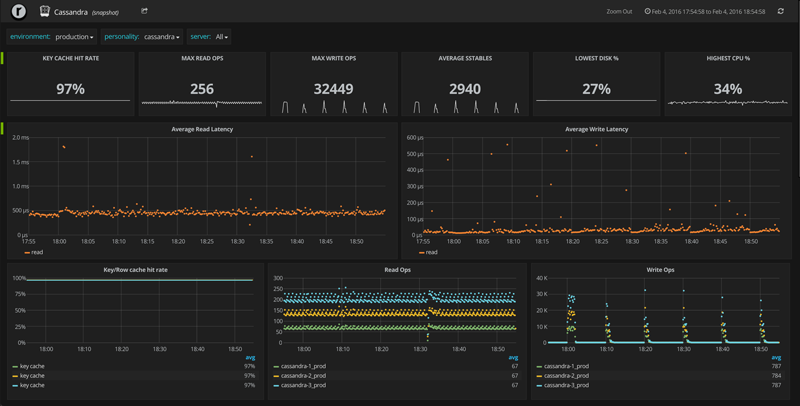Screen dimensions: 800x406
Task: Click the 1.8 ms outlier in Read Latency
Action: (64, 147)
